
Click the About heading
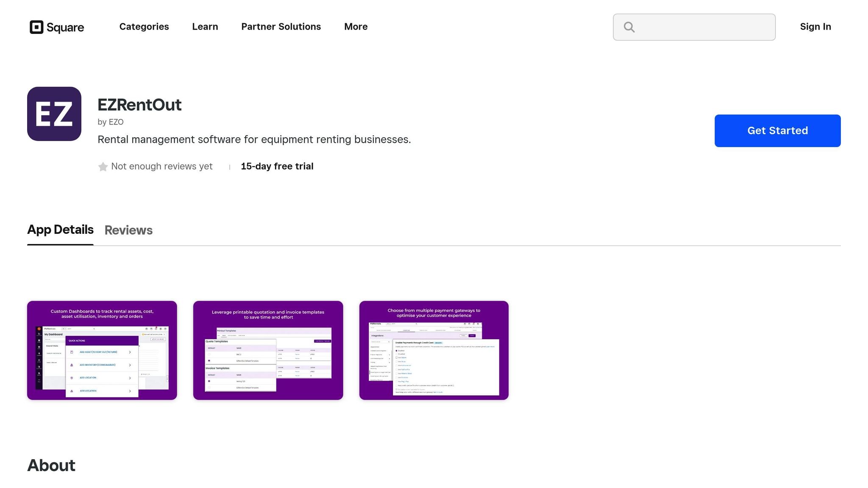point(51,466)
